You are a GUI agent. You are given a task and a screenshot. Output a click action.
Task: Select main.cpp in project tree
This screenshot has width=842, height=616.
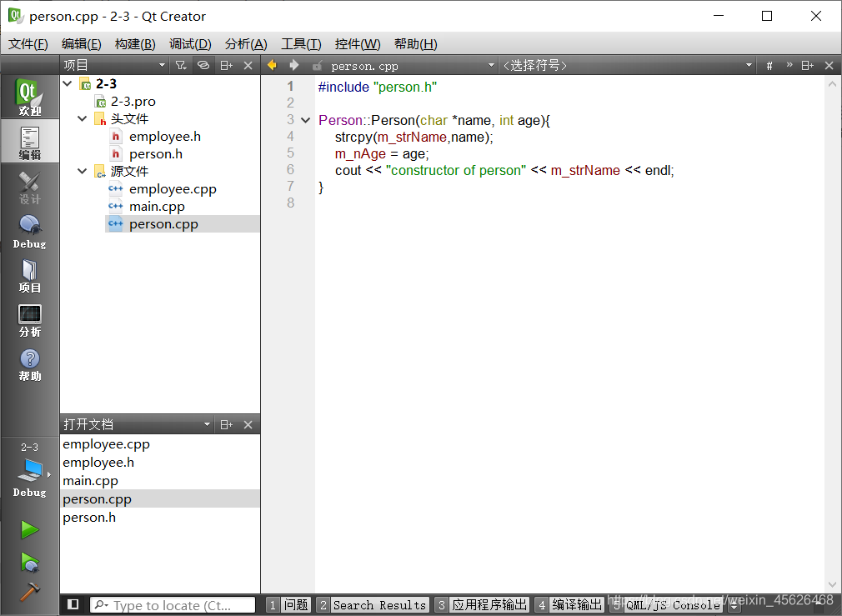tap(157, 206)
